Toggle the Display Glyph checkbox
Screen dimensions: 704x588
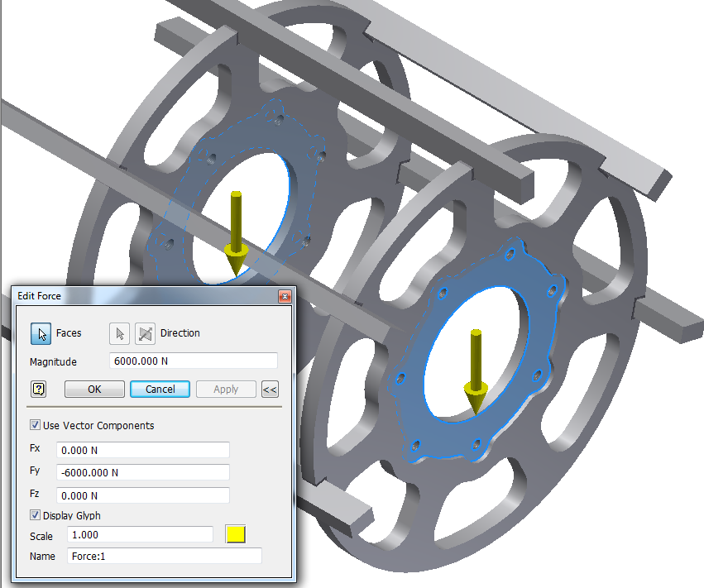(x=35, y=516)
